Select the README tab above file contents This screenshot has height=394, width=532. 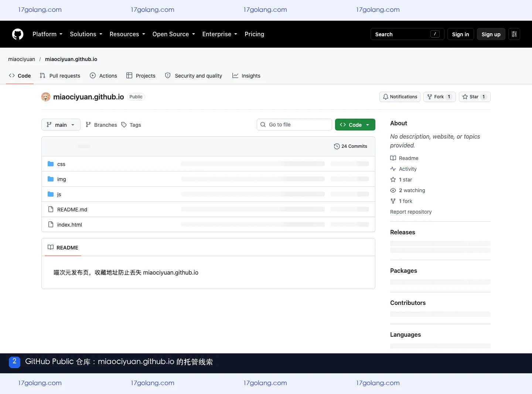[x=63, y=248]
